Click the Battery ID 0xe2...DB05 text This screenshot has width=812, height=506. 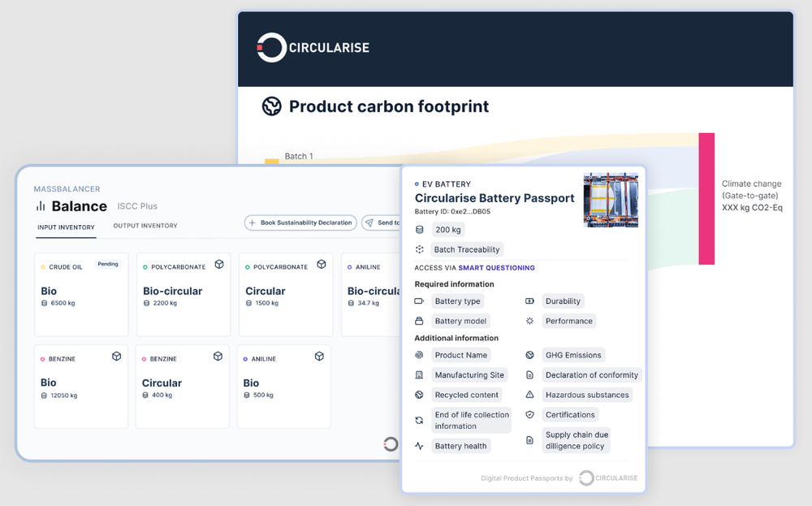[x=452, y=211]
